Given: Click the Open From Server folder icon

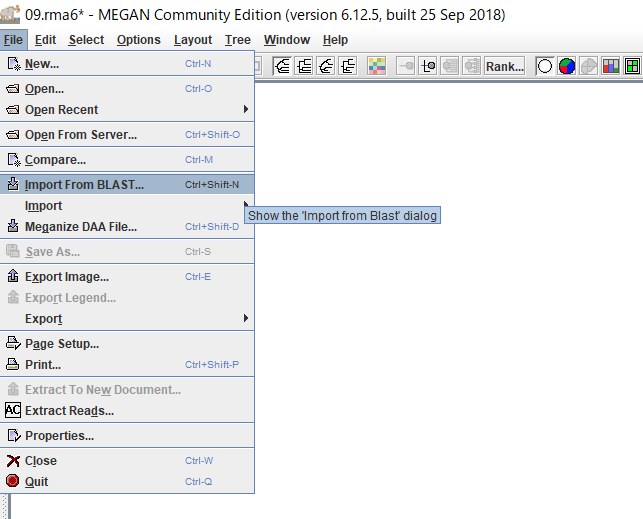Looking at the screenshot, I should tap(13, 134).
